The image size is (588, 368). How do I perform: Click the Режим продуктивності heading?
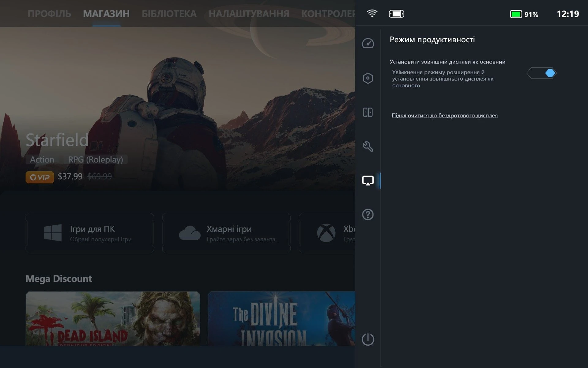point(432,40)
